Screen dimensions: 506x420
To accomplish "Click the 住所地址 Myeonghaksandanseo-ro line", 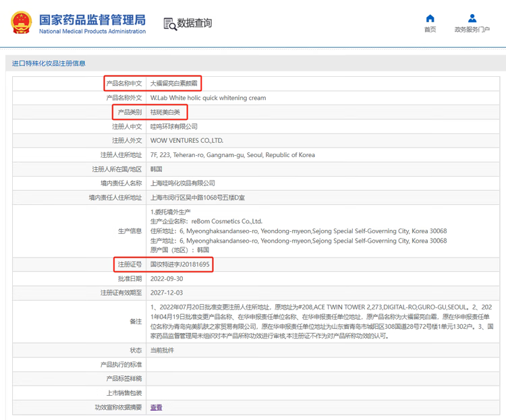I will point(298,231).
